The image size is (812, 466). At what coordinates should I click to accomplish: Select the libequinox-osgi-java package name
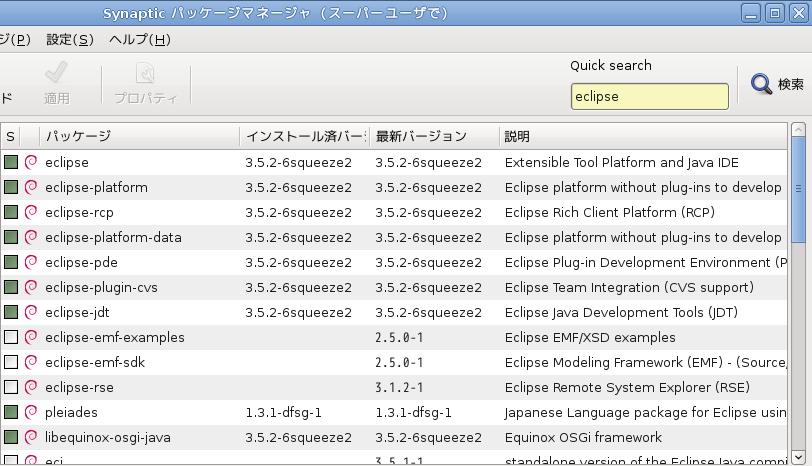[108, 438]
